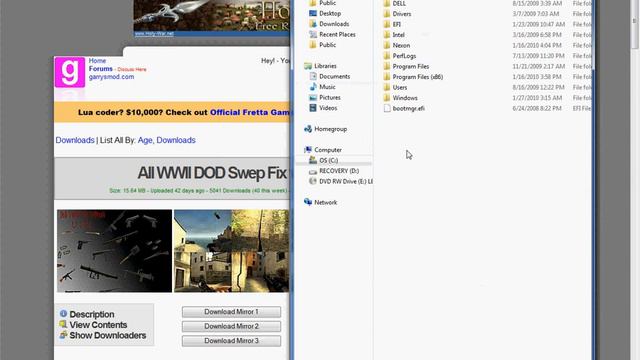Select the Libraries icon in navigation pane
The image size is (640, 360).
(308, 66)
